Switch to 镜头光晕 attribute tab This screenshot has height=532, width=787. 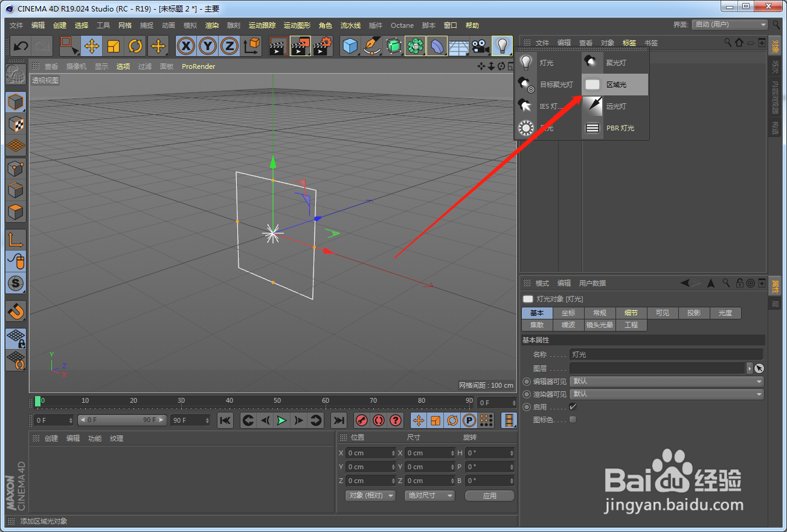point(600,325)
